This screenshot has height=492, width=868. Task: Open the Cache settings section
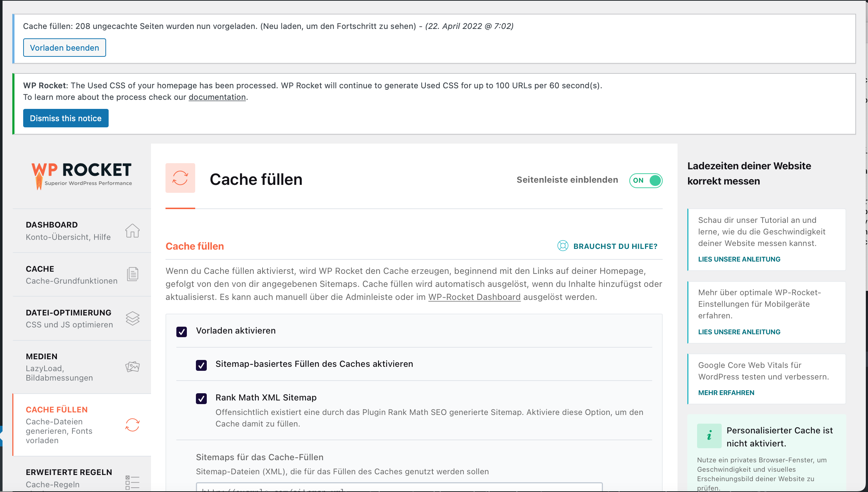[x=82, y=275]
